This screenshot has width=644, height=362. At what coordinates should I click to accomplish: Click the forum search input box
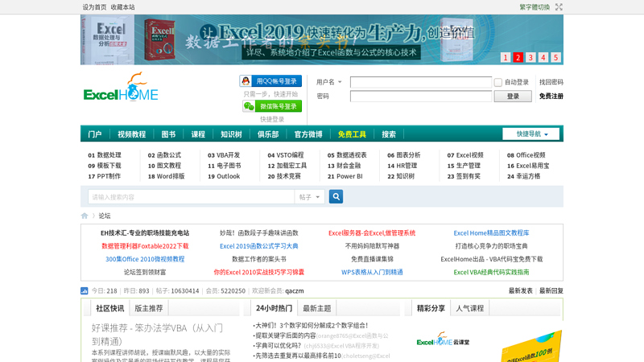coord(192,197)
